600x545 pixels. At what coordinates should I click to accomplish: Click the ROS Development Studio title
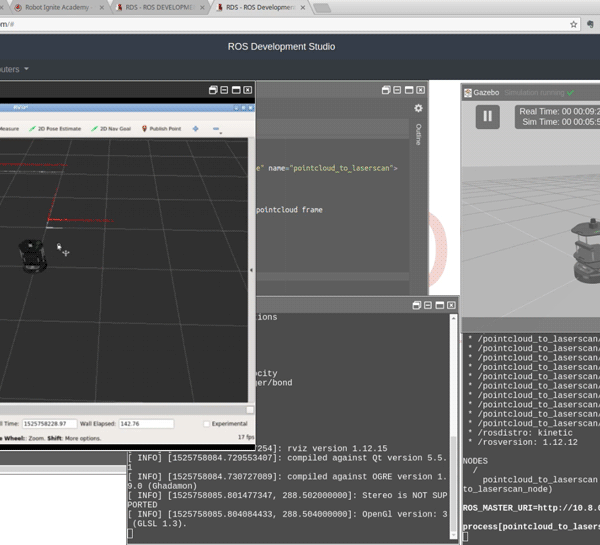(281, 47)
